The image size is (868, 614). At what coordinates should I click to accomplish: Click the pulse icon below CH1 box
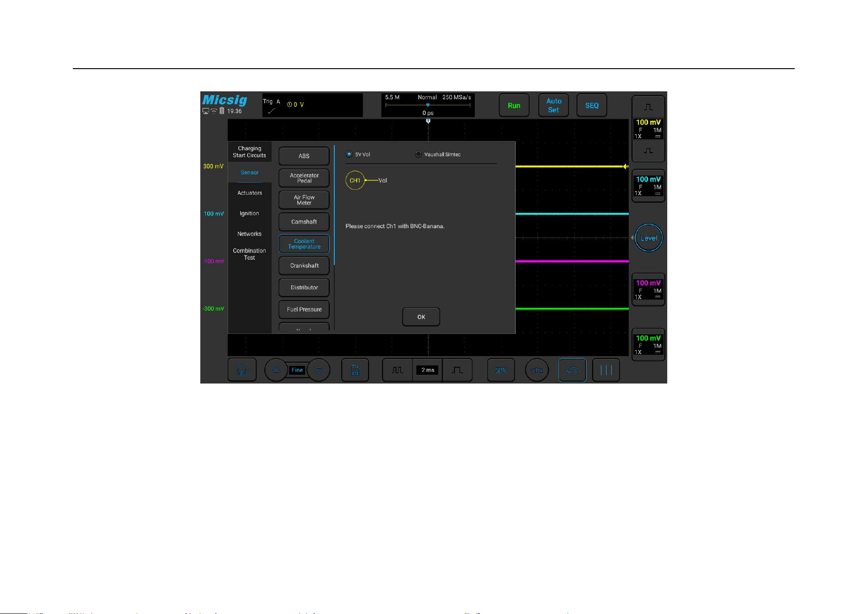pyautogui.click(x=648, y=151)
